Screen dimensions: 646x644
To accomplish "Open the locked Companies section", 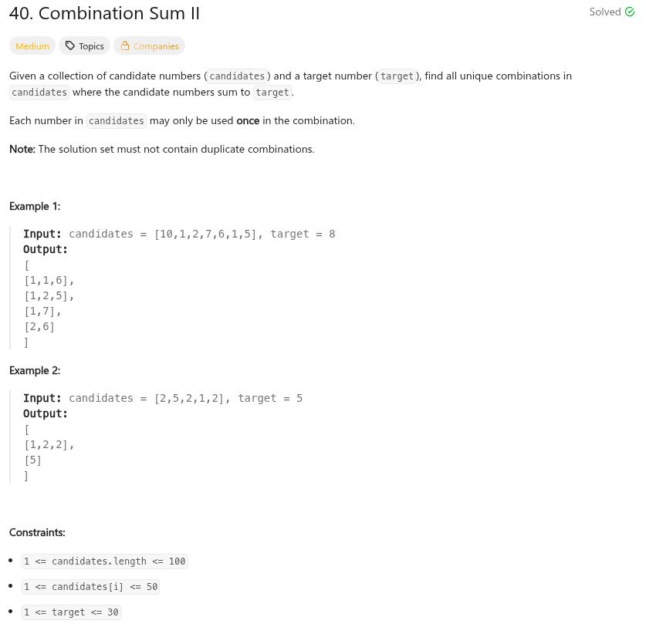I will 155,46.
